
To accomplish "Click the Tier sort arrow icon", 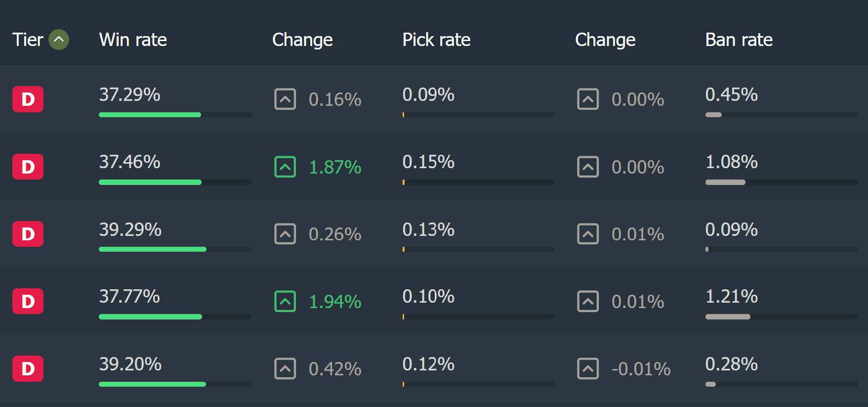I will [x=59, y=40].
